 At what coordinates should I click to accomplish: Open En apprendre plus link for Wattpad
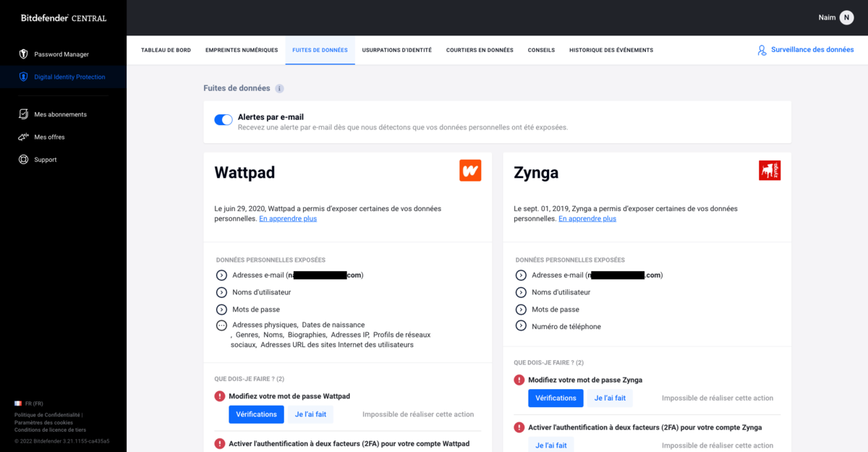(288, 218)
